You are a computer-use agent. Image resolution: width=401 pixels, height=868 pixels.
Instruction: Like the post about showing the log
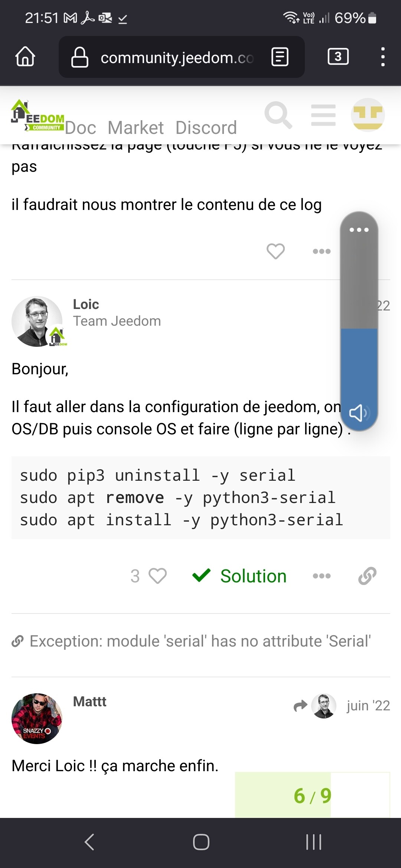point(276,251)
